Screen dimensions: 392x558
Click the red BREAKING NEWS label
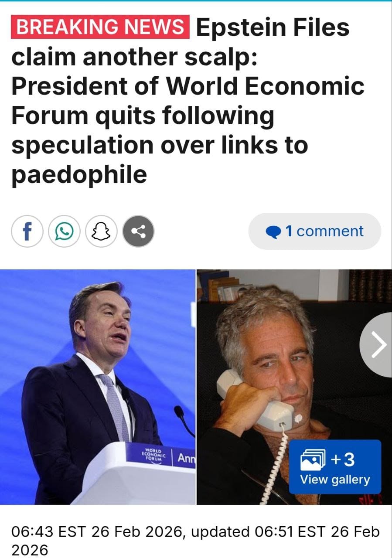(101, 27)
